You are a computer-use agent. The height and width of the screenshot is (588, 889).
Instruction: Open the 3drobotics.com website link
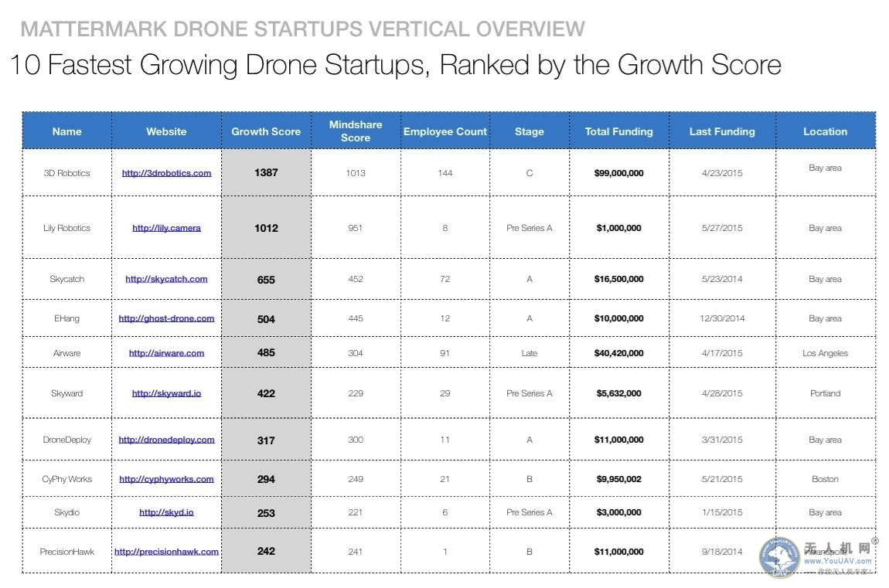coord(166,173)
